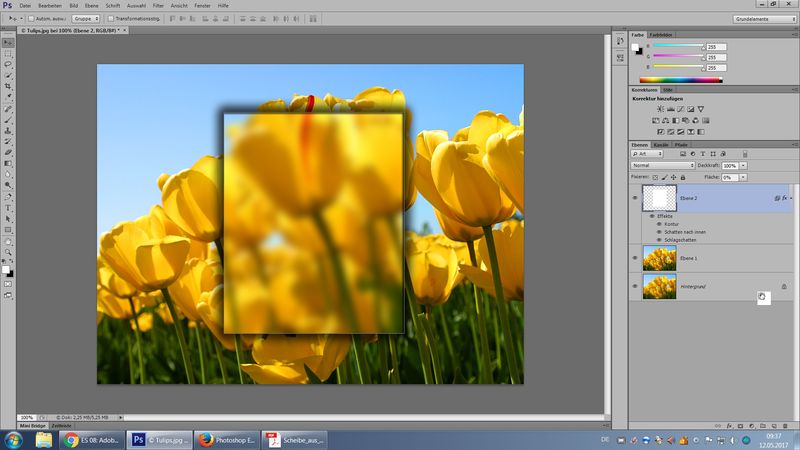Viewport: 800px width, 450px height.
Task: Open the Filter menu
Action: pyautogui.click(x=157, y=5)
